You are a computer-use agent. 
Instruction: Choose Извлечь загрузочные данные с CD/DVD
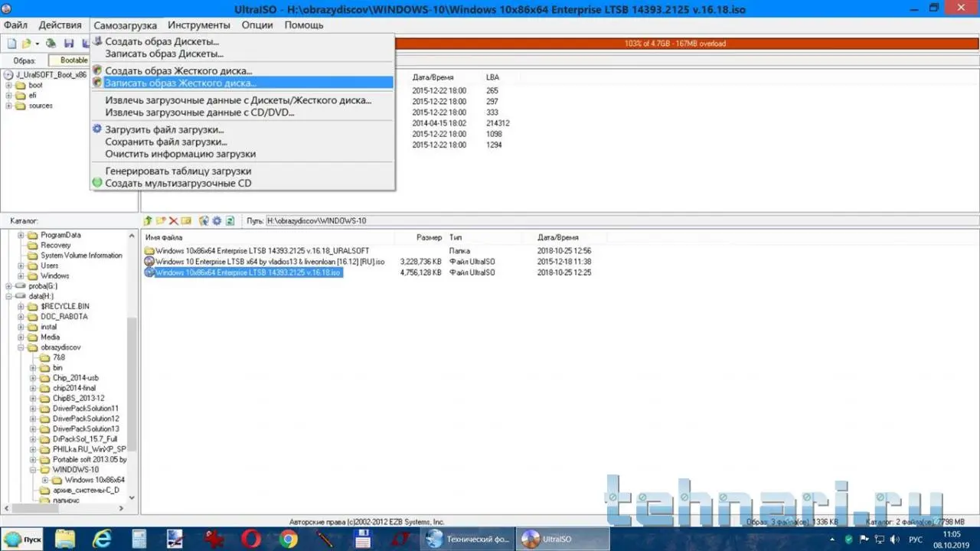click(242, 112)
